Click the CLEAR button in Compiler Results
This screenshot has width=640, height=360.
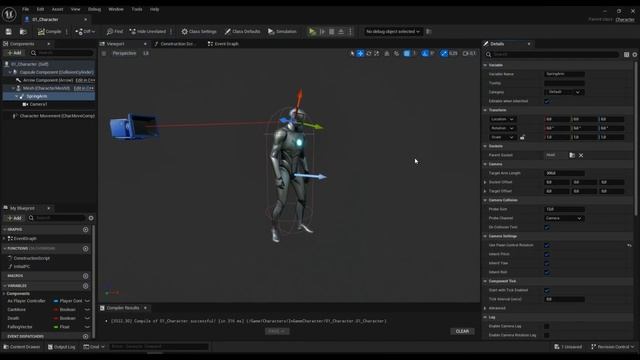462,331
